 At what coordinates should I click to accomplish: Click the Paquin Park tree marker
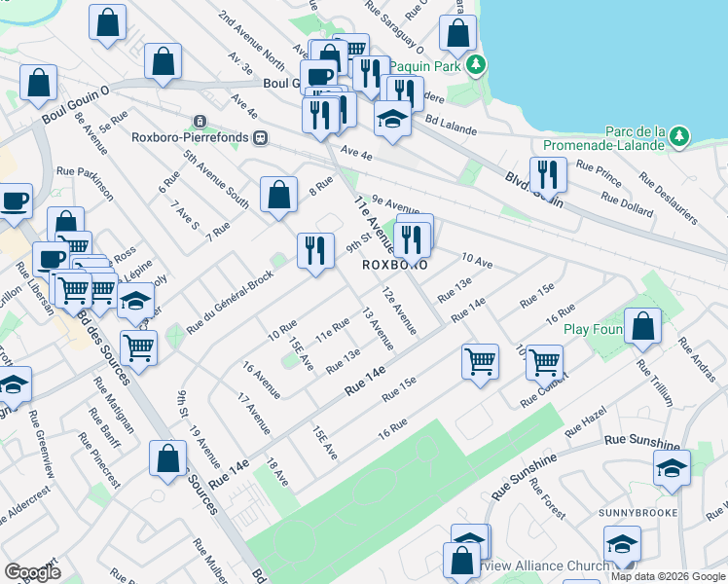click(x=475, y=64)
